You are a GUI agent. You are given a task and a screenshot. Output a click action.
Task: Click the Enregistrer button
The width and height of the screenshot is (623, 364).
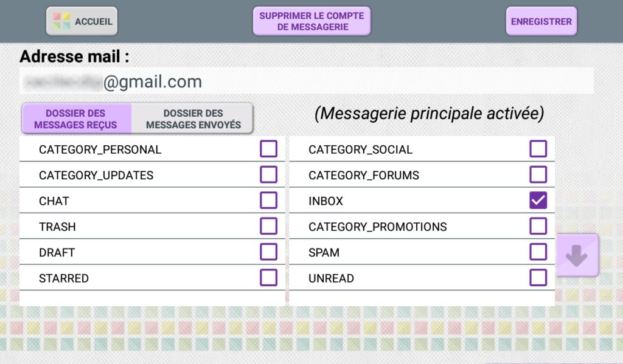point(541,21)
